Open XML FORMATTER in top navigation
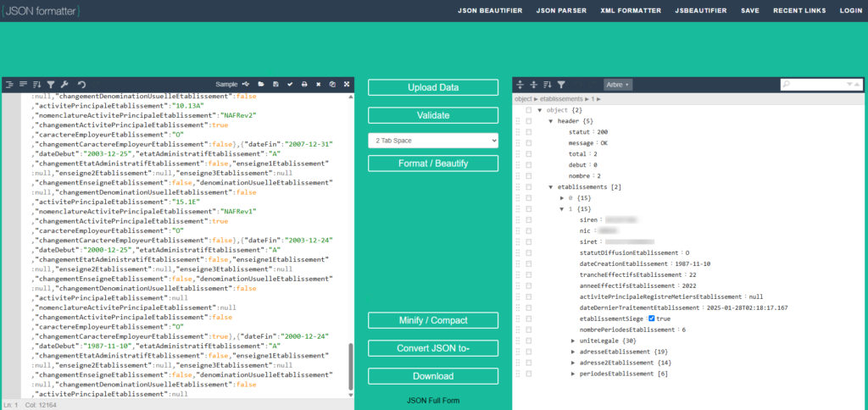868x410 pixels. [631, 10]
